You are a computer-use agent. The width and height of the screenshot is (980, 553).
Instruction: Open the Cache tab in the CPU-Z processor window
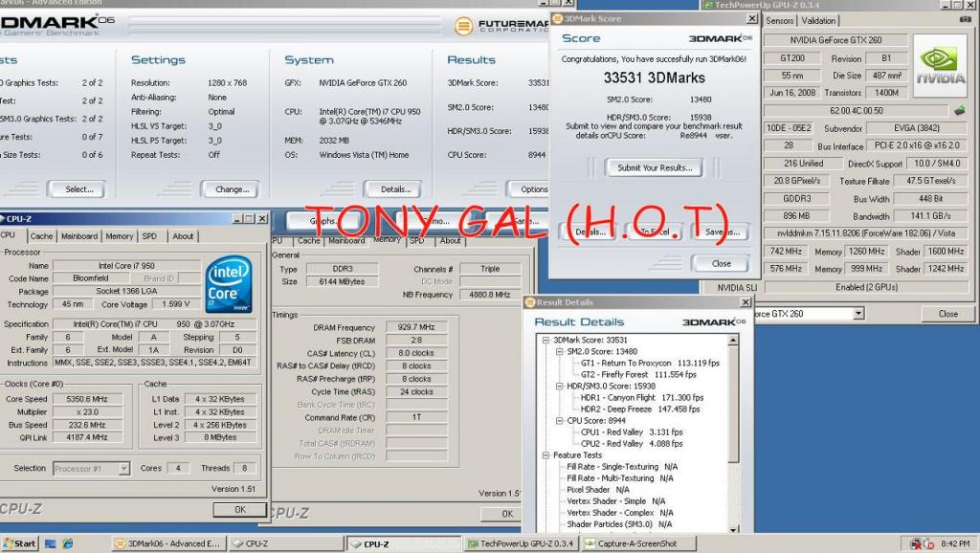pos(41,236)
